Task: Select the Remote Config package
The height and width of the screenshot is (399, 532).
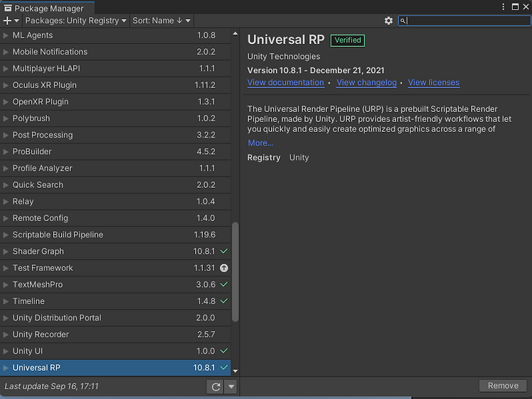Action: coord(115,218)
